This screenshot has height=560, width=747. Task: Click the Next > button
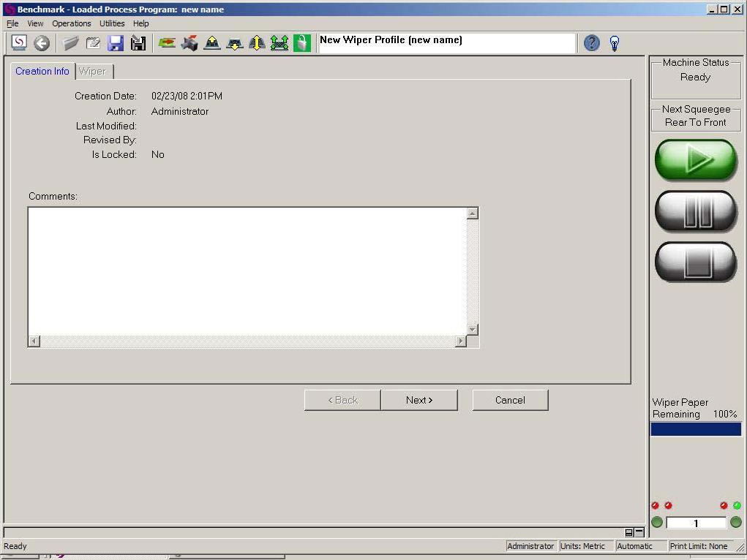click(419, 400)
